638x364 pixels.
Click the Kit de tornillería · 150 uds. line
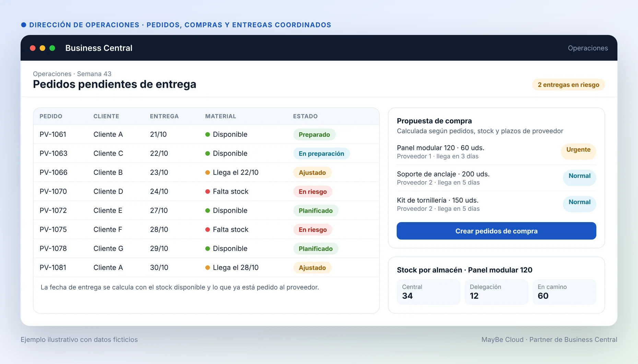(438, 200)
